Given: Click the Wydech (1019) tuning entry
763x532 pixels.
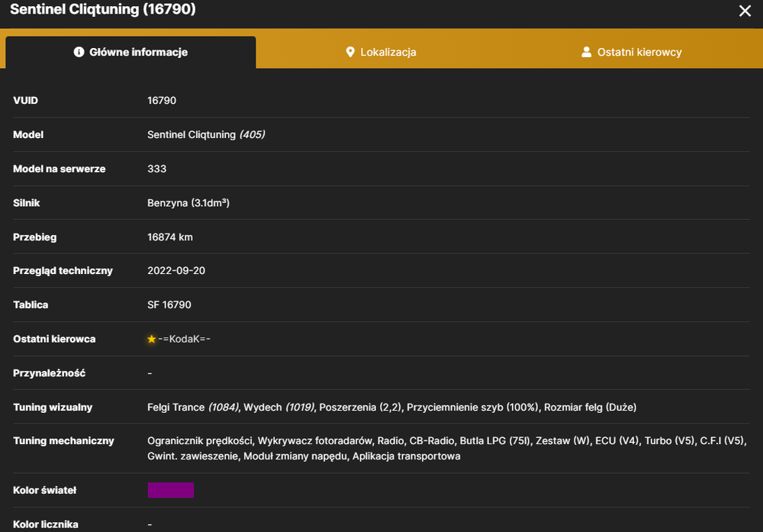Looking at the screenshot, I should click(x=278, y=408).
